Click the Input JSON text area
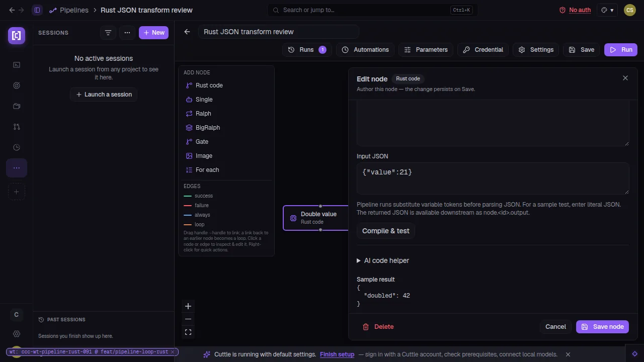The image size is (644, 362). click(x=493, y=178)
